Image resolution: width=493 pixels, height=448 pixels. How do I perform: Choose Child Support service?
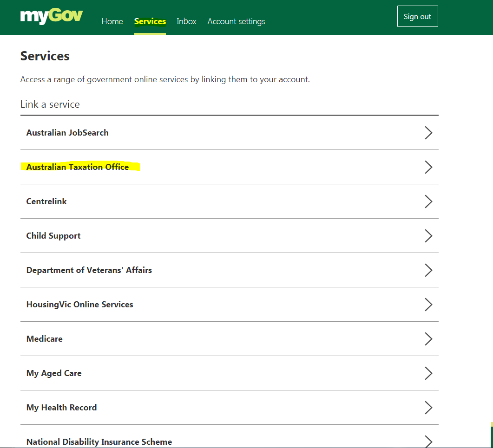(230, 236)
